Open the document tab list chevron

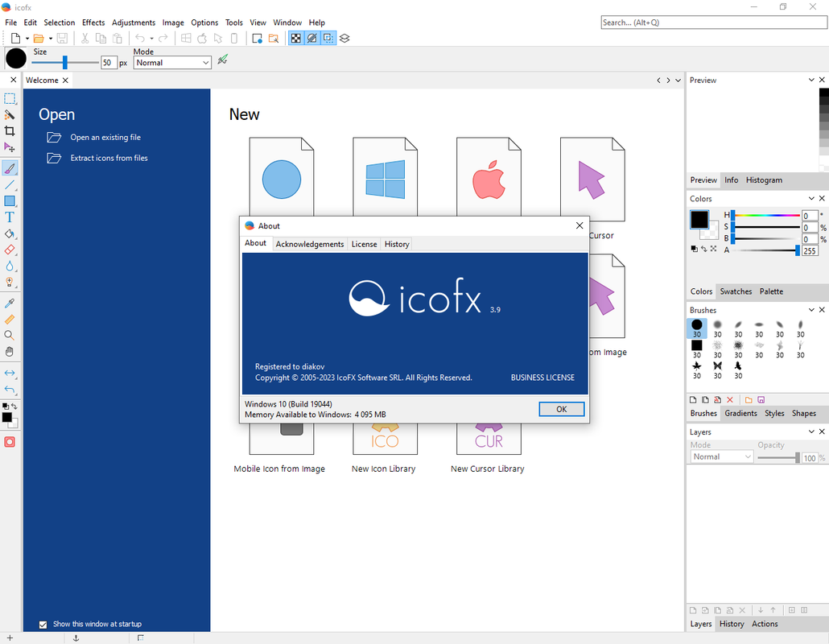point(678,80)
